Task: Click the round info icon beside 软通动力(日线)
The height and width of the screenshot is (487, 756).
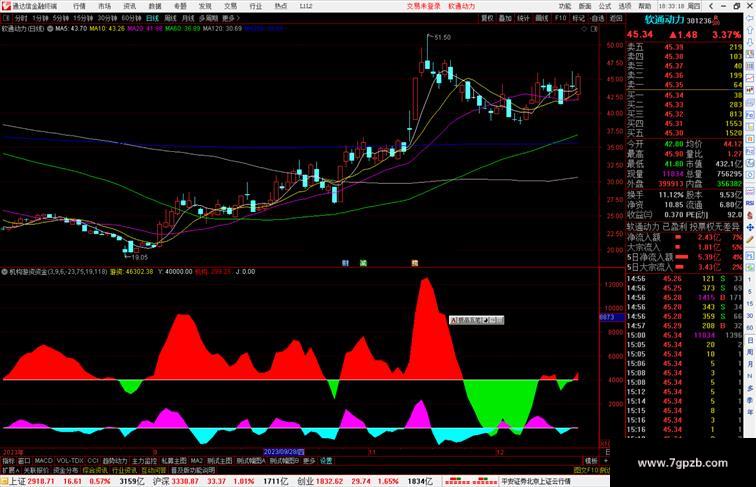Action: [50, 29]
